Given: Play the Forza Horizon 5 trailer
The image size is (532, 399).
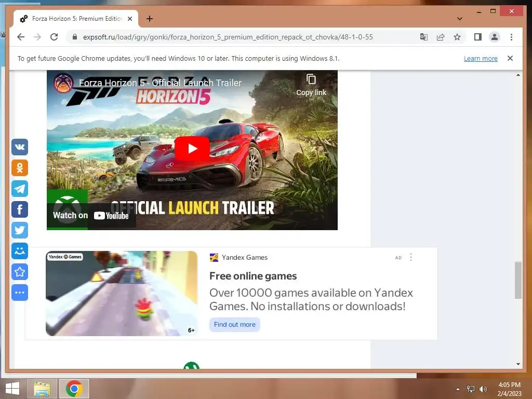Looking at the screenshot, I should pyautogui.click(x=192, y=149).
